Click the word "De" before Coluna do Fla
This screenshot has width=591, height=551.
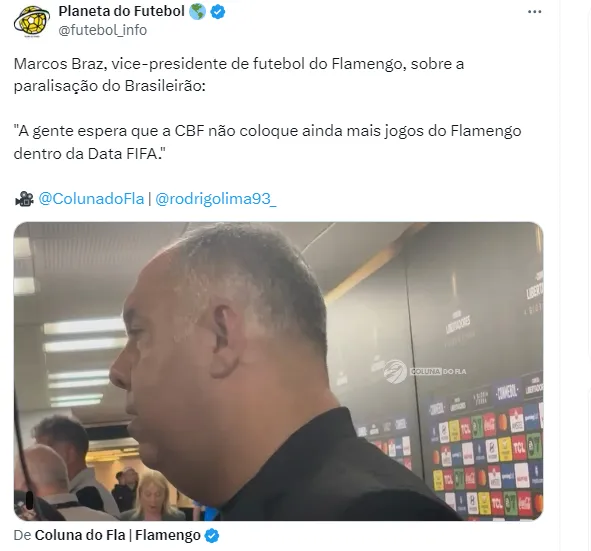[x=22, y=535]
